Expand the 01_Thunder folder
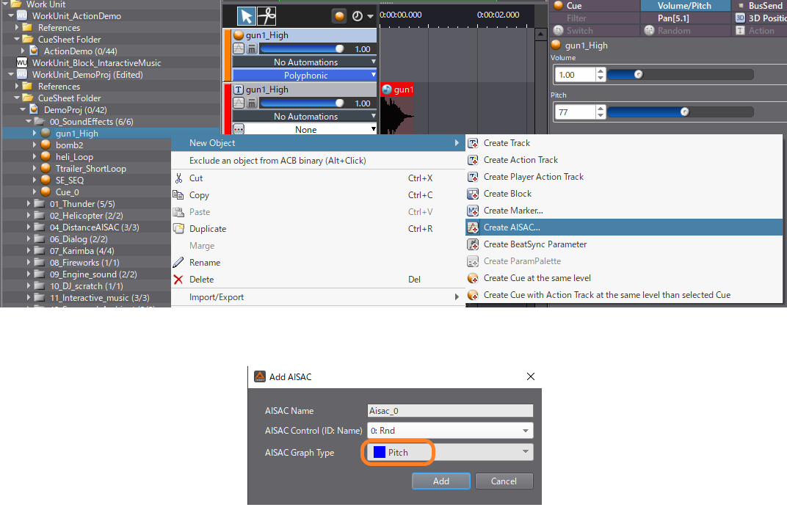787x532 pixels. [29, 204]
